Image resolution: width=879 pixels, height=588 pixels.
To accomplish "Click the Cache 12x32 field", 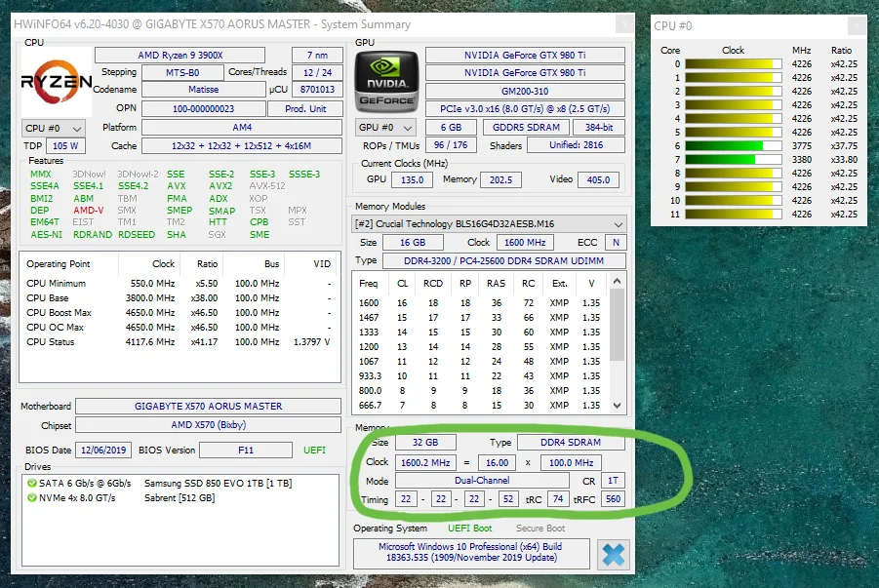I will [242, 145].
